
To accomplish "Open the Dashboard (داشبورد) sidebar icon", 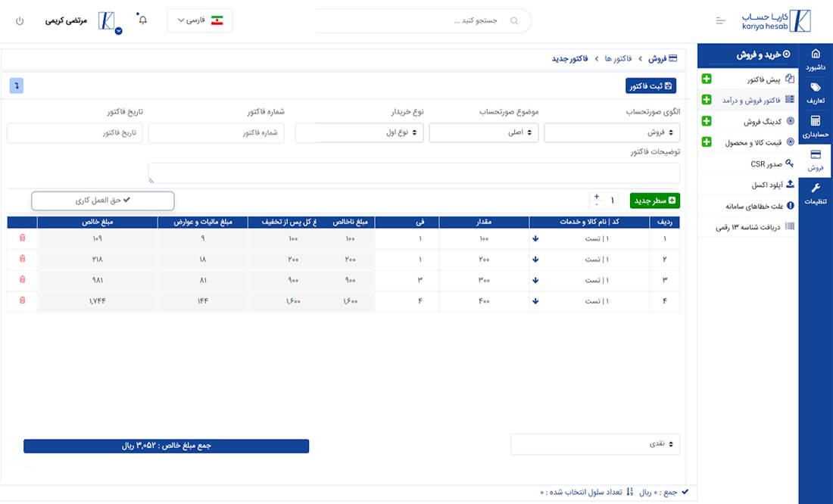I will 816,60.
